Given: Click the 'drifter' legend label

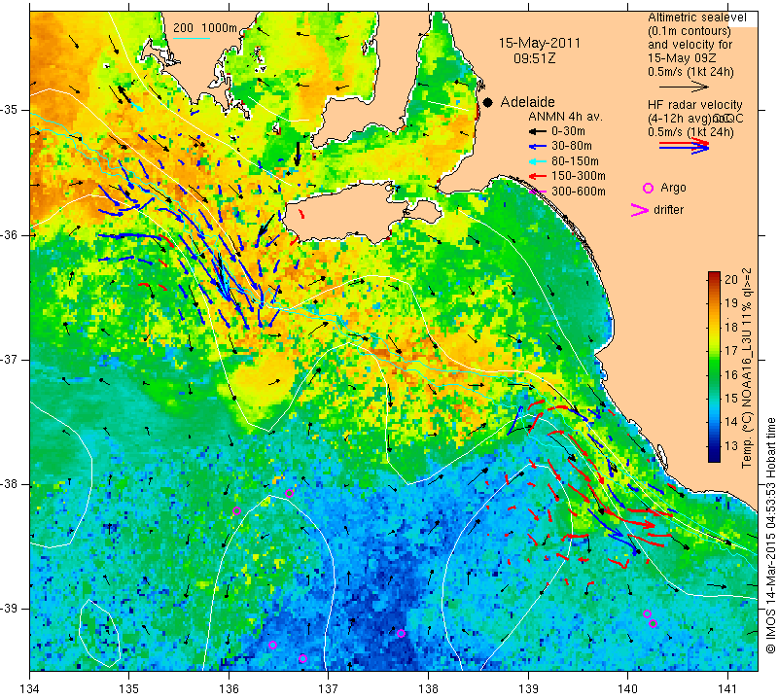Looking at the screenshot, I should click(x=668, y=210).
